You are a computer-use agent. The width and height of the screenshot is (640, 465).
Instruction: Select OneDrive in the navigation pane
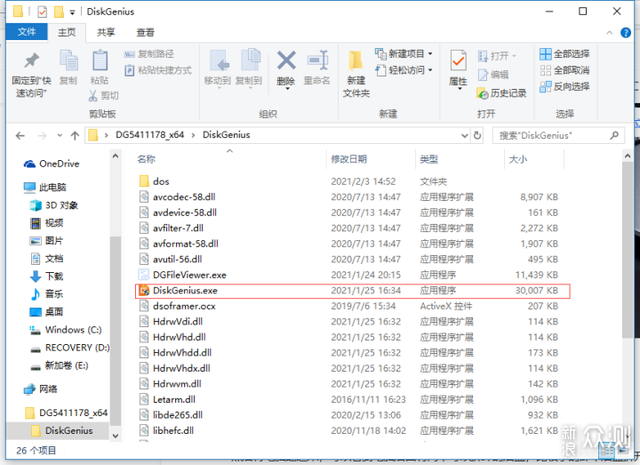pos(51,164)
